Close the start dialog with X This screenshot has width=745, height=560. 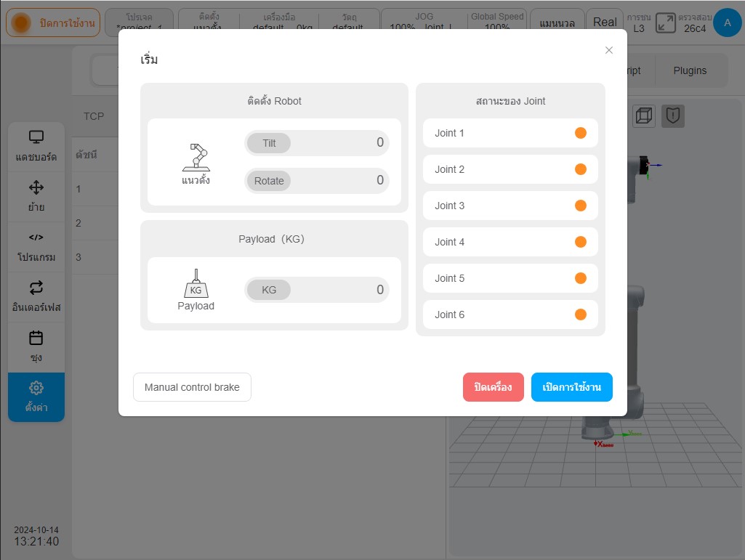(608, 50)
